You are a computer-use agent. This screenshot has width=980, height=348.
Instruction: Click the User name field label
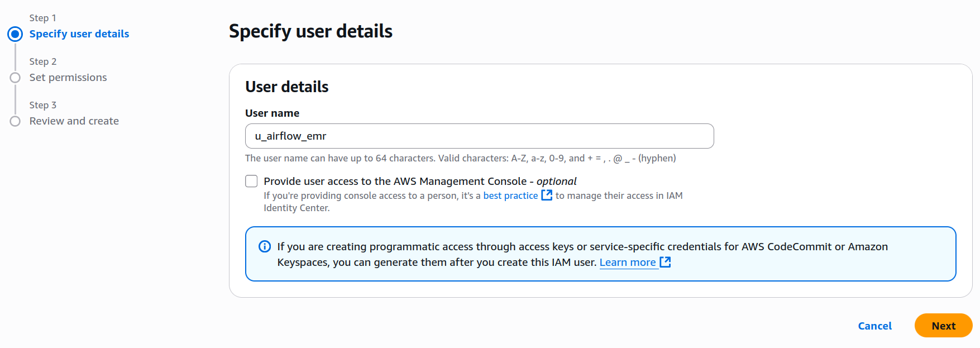[x=272, y=113]
